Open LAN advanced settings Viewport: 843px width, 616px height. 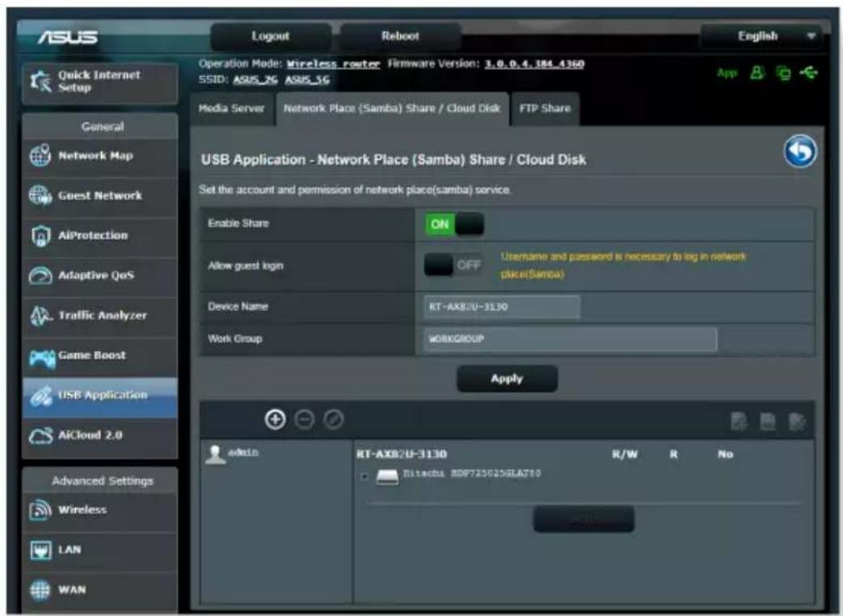(100, 550)
